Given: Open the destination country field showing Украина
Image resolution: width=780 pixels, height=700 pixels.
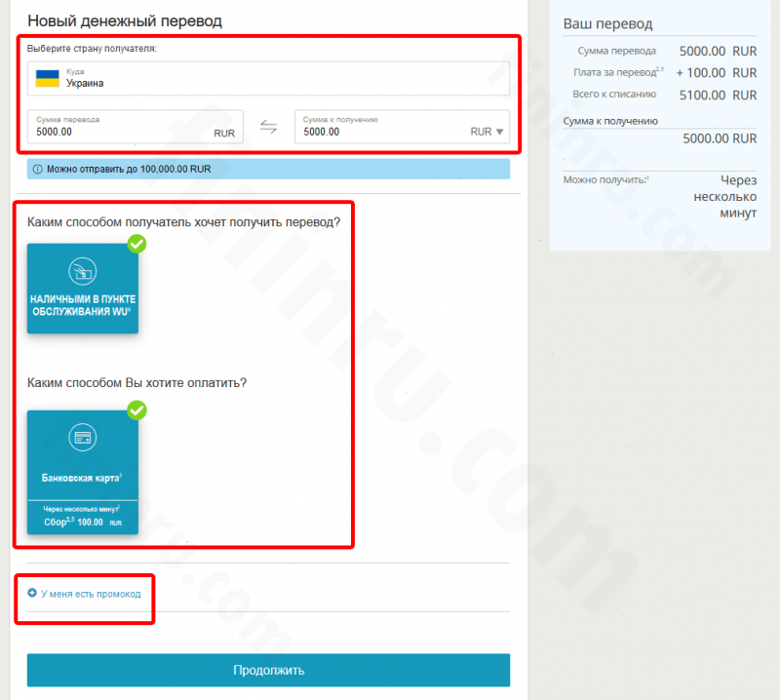Looking at the screenshot, I should click(268, 78).
